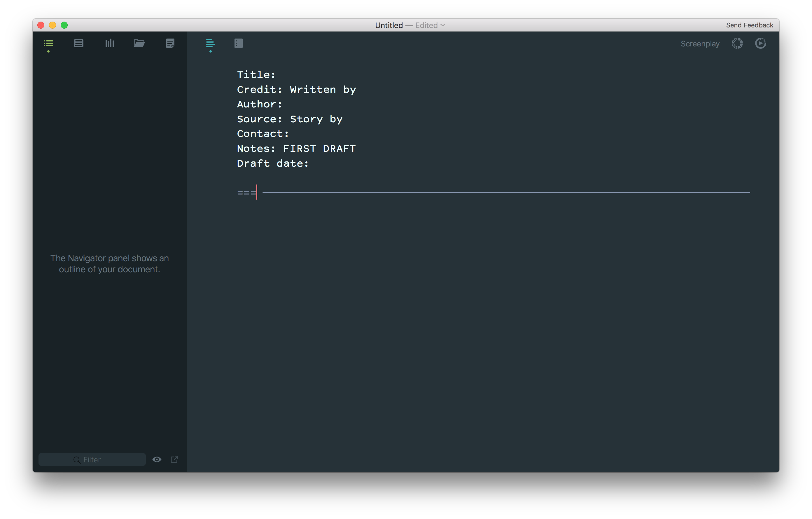Switch to the page view icon
The width and height of the screenshot is (812, 519).
pos(238,43)
